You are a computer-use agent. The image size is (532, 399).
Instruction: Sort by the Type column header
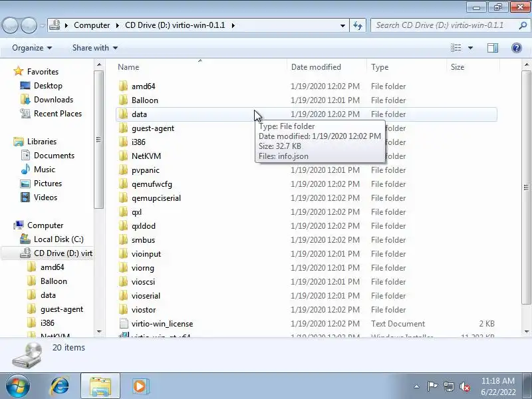coord(406,67)
